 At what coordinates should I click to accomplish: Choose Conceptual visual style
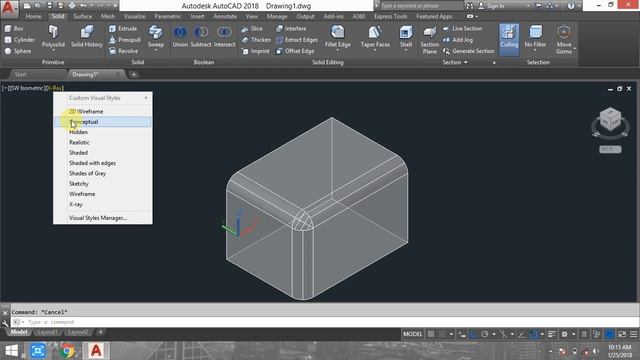coord(103,122)
